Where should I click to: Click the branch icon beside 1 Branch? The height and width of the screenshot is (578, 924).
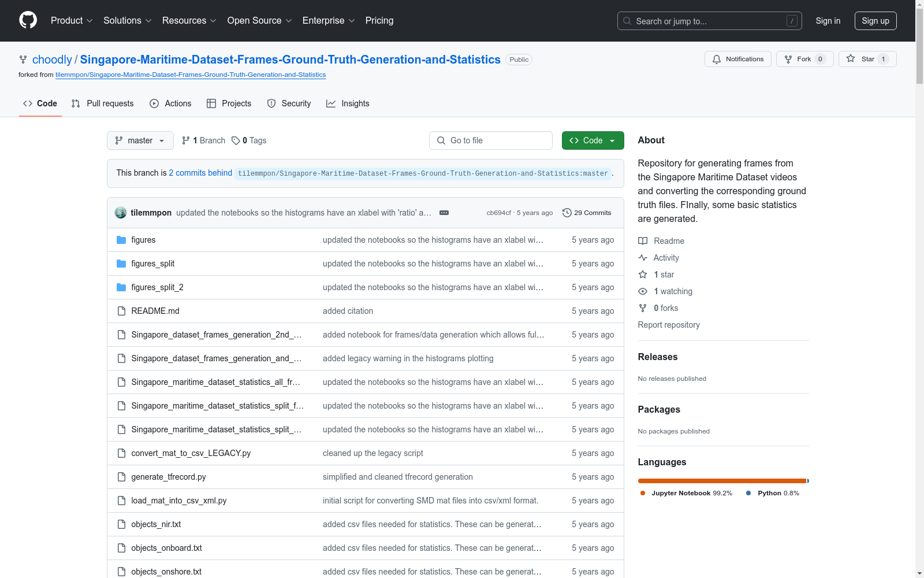point(186,140)
